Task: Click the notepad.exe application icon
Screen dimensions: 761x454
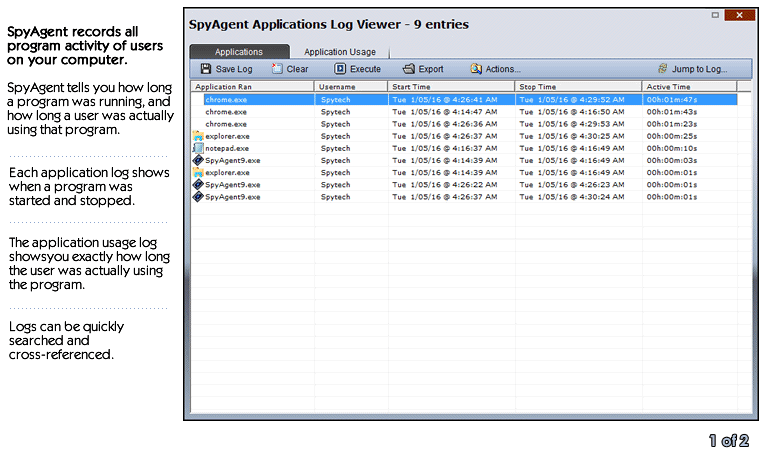Action: click(x=198, y=148)
